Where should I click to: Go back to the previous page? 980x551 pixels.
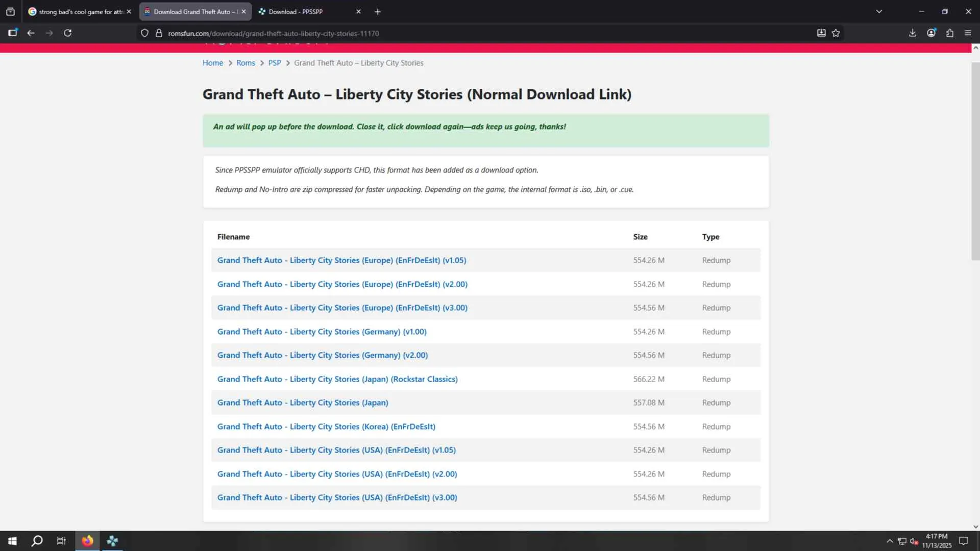pos(31,33)
